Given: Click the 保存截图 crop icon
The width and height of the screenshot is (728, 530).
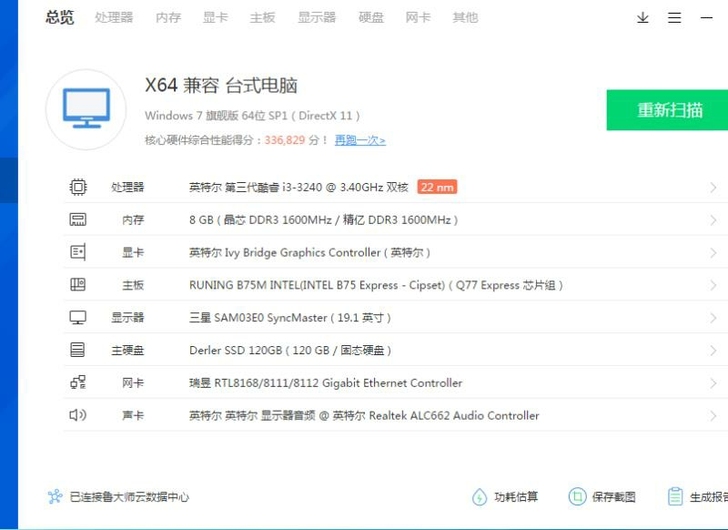Looking at the screenshot, I should (x=577, y=497).
